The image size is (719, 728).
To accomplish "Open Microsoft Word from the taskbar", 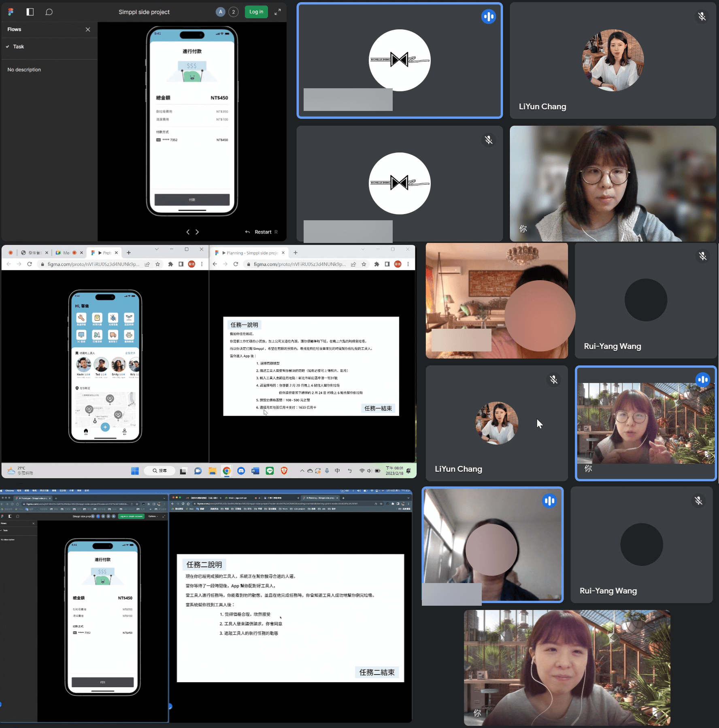I will [255, 471].
